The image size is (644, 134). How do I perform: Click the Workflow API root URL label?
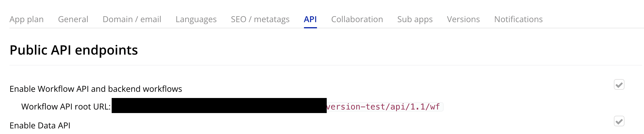click(66, 107)
